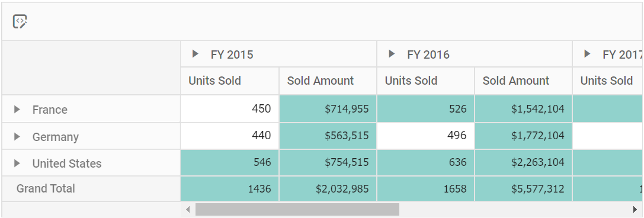
Task: Select grand total cell 1658
Action: click(x=425, y=189)
